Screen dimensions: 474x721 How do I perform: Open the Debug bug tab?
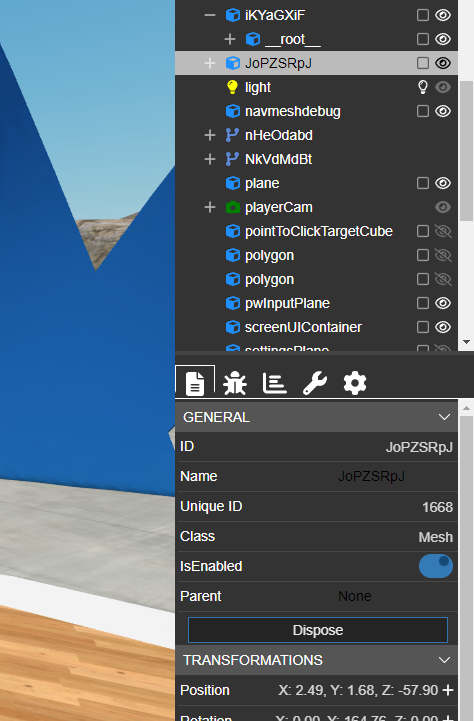(x=235, y=383)
